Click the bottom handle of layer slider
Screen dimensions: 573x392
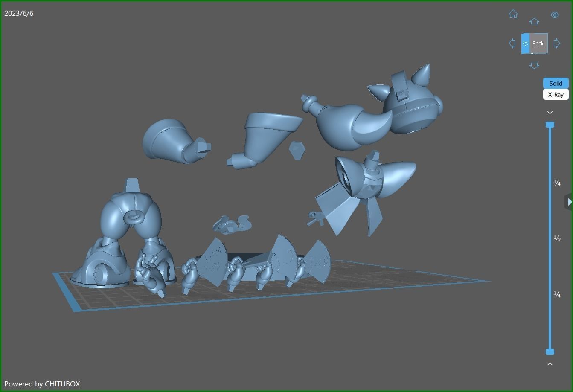550,352
